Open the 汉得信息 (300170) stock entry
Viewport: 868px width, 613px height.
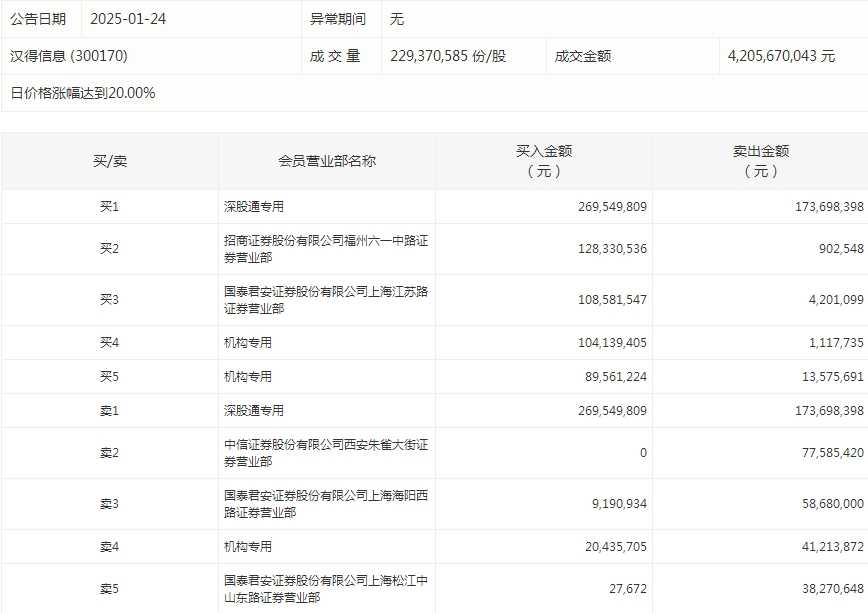(69, 56)
